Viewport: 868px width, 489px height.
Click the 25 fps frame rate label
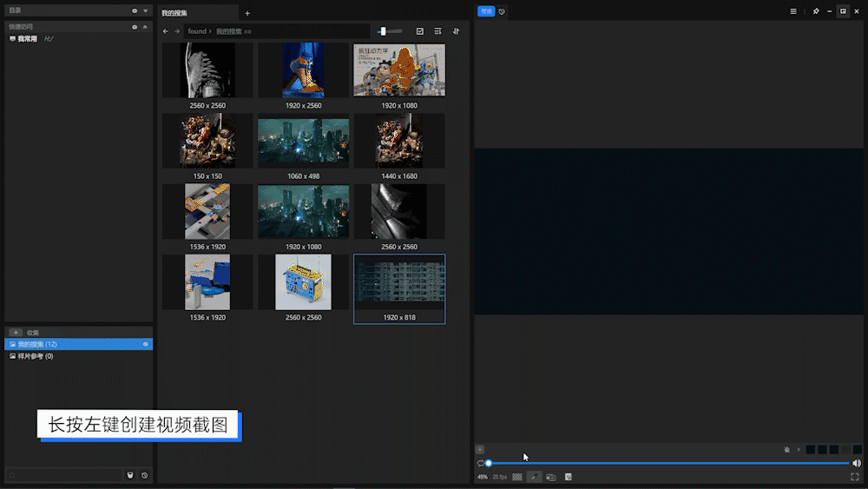tap(499, 477)
